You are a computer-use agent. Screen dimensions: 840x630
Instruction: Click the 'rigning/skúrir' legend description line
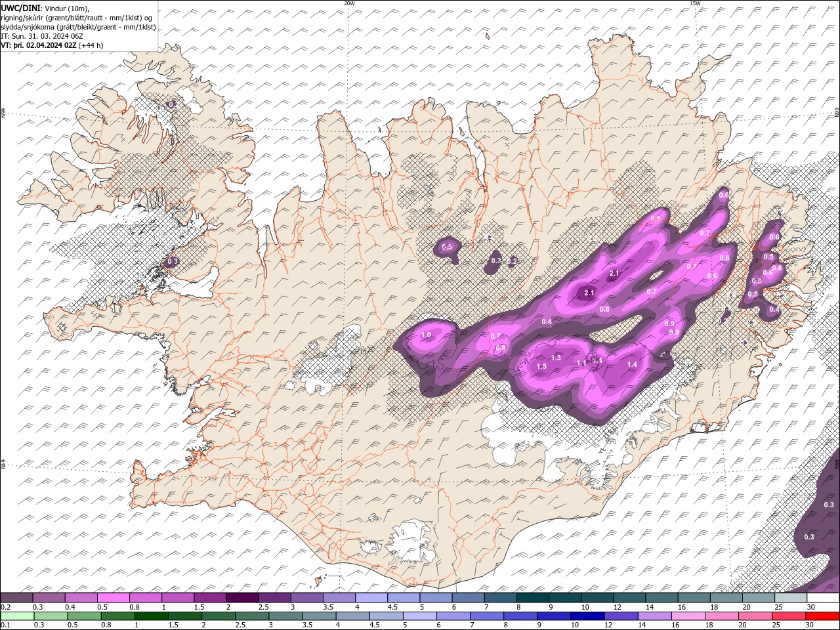click(76, 18)
